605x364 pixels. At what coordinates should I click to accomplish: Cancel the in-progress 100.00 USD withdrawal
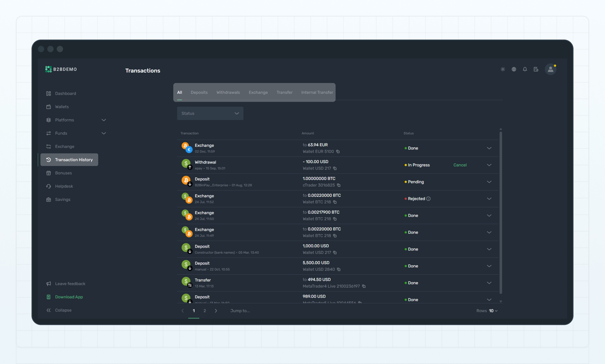pos(460,165)
